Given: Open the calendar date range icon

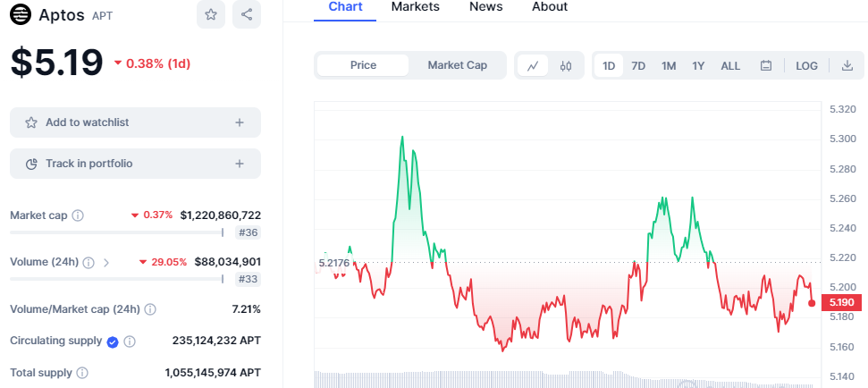Looking at the screenshot, I should tap(766, 66).
